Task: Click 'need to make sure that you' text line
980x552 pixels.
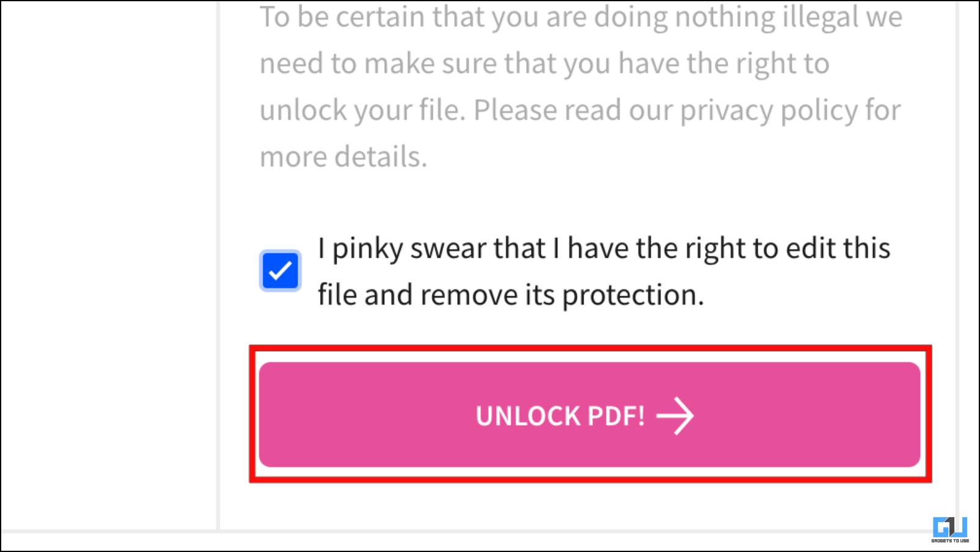Action: 434,64
